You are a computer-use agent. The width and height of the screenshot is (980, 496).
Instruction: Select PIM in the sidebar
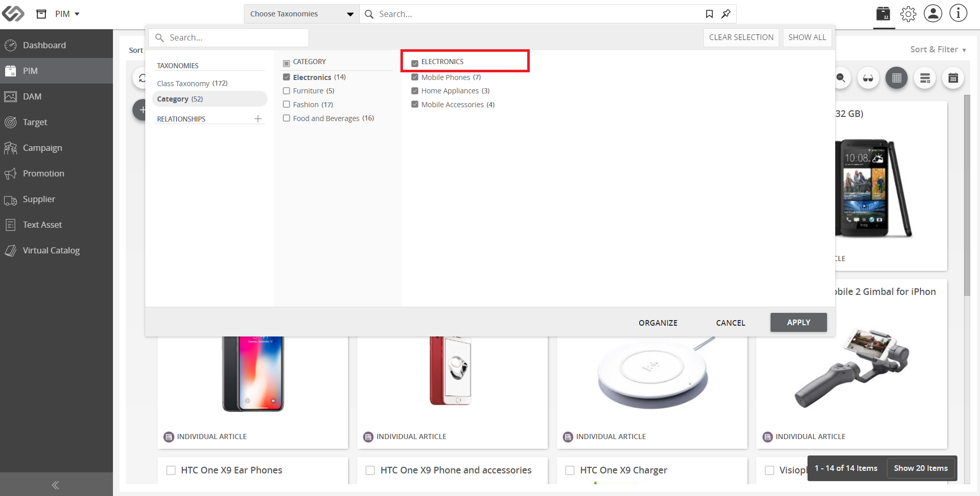pos(56,71)
